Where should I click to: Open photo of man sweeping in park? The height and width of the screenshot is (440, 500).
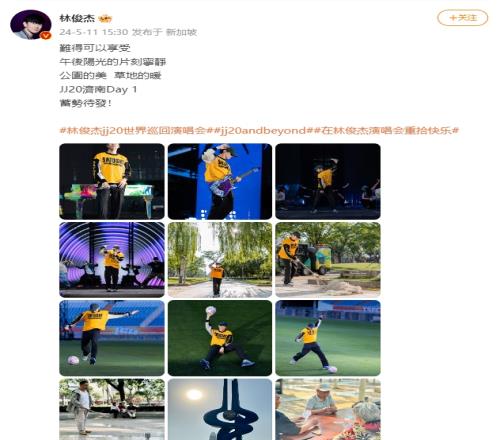click(328, 260)
